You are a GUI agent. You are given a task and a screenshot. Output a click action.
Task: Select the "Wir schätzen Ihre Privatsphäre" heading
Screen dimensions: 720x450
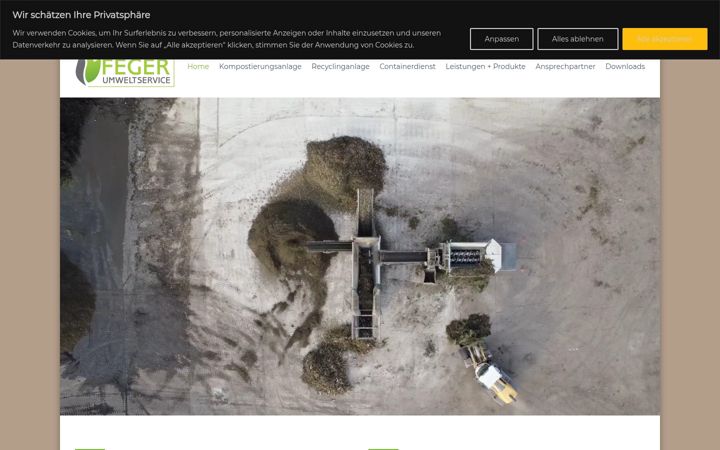(x=81, y=15)
